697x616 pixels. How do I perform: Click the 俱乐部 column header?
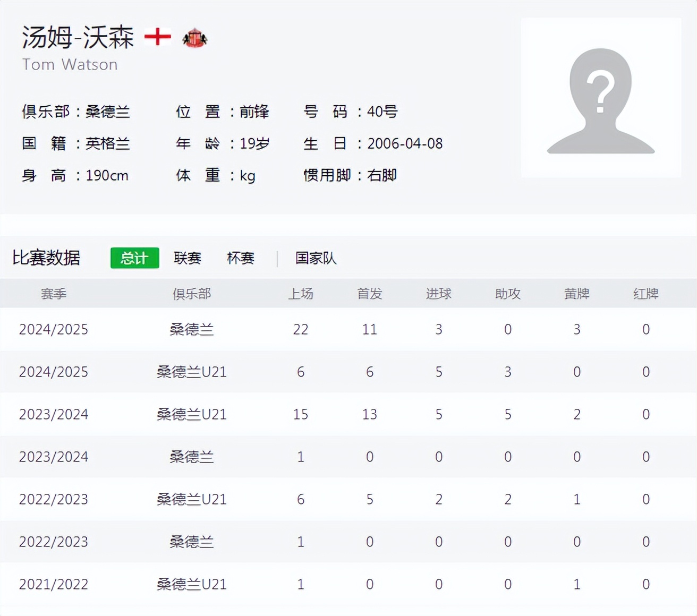192,294
